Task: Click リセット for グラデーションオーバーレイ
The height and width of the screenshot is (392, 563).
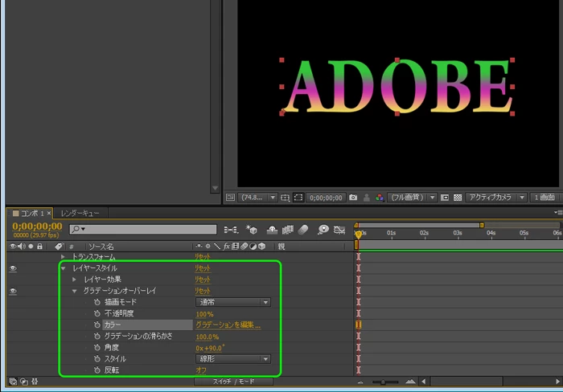Action: pyautogui.click(x=203, y=291)
